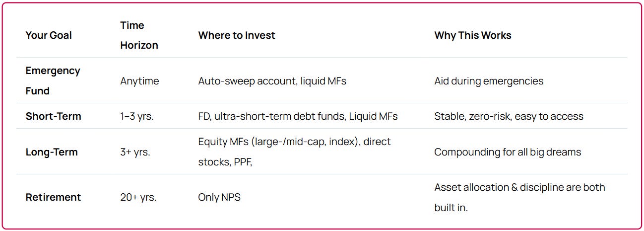644x231 pixels.
Task: Click the 'Where to Invest' header
Action: click(237, 35)
